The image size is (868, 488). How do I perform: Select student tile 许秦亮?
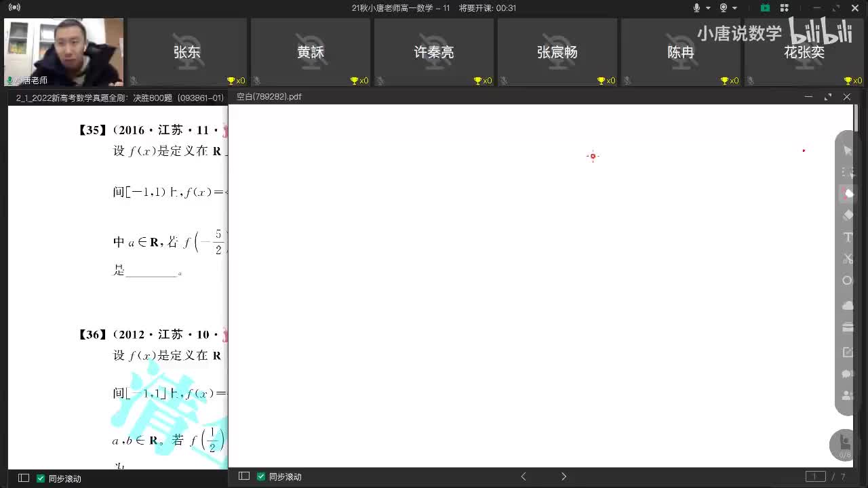tap(434, 52)
